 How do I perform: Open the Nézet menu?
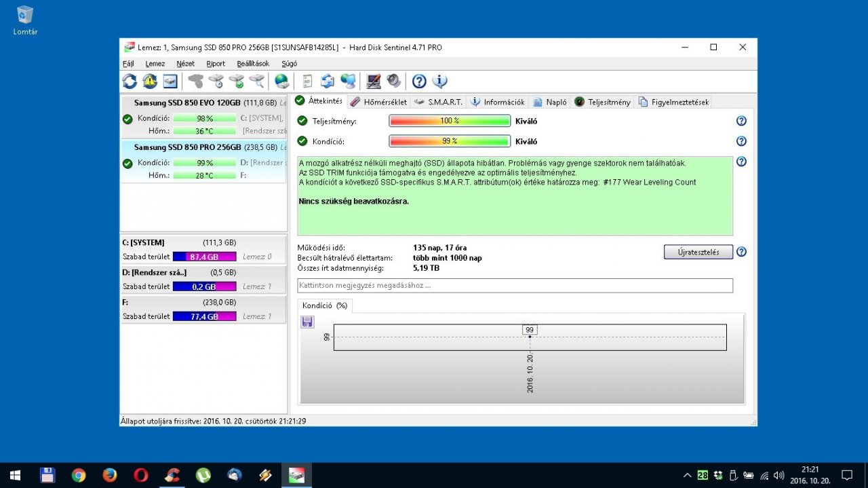pyautogui.click(x=185, y=63)
